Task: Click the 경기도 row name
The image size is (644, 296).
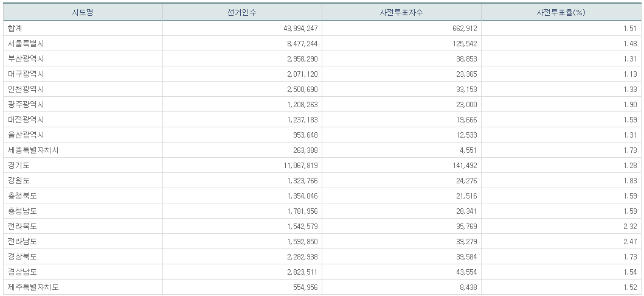Action: [19, 166]
